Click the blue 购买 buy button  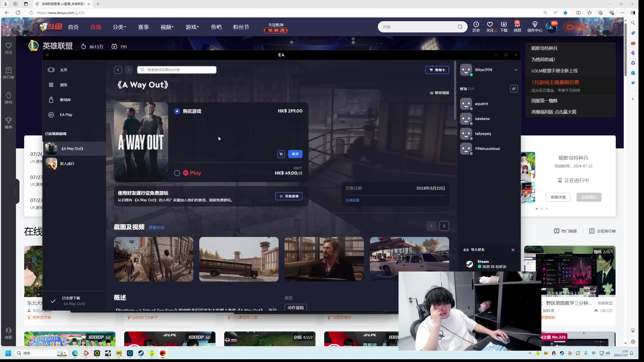[295, 154]
